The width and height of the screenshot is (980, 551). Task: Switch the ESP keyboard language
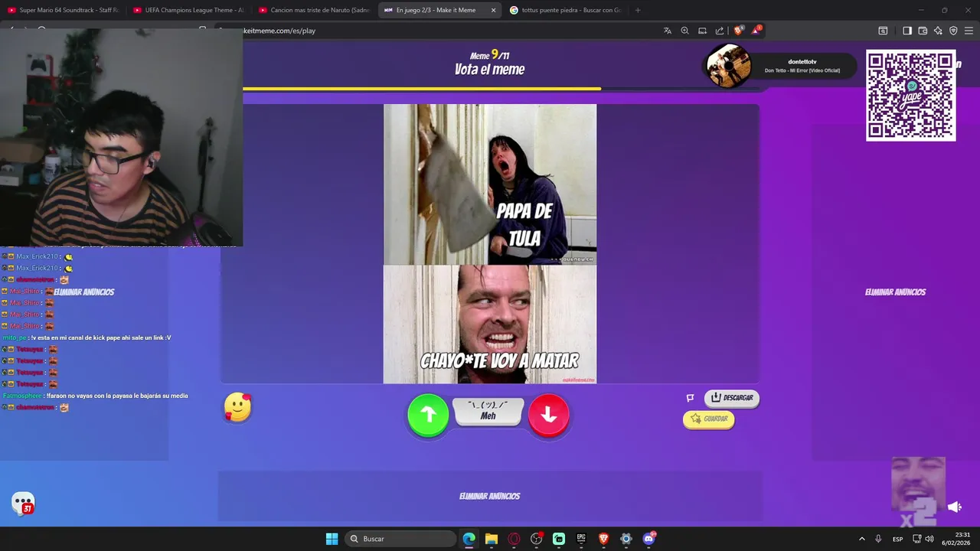pos(897,539)
